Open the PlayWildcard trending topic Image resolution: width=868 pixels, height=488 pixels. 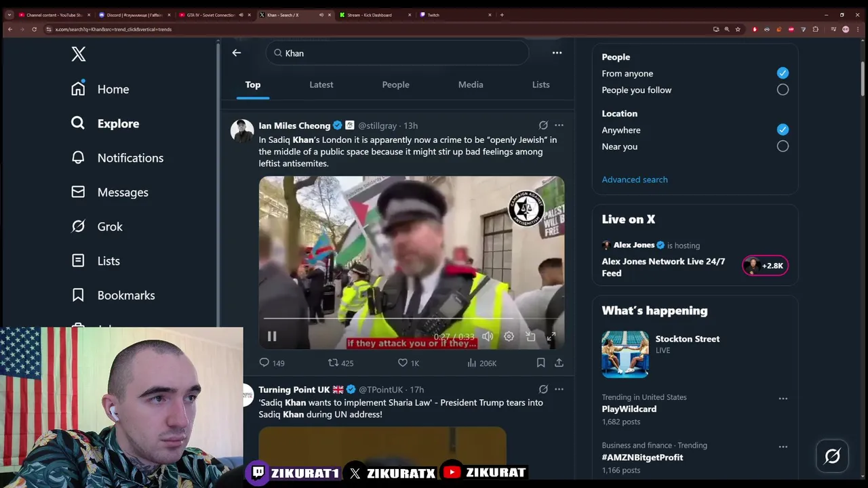pyautogui.click(x=629, y=409)
